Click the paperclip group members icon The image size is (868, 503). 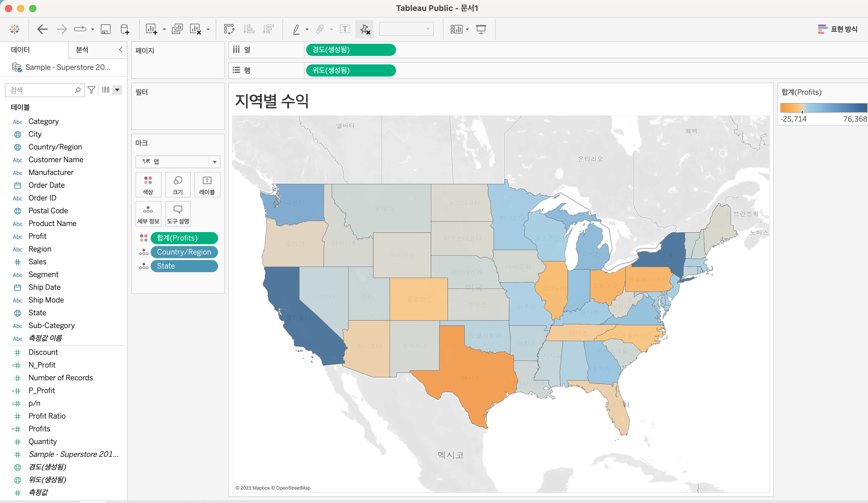click(320, 29)
